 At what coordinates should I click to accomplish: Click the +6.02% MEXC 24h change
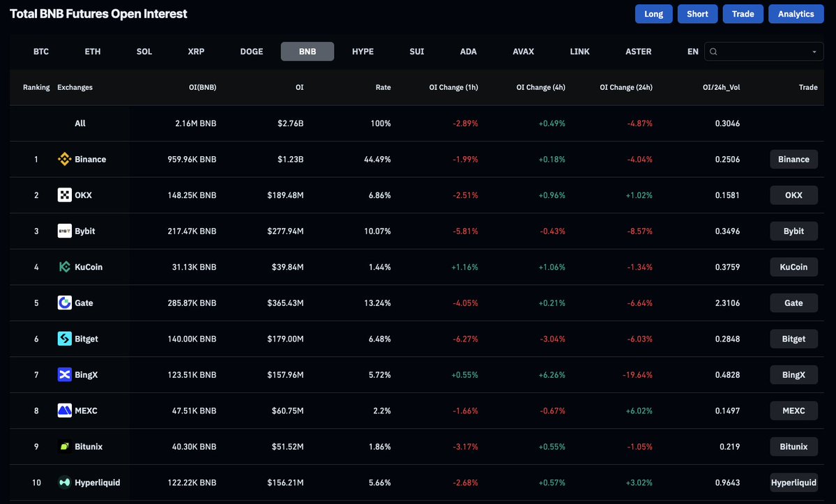pos(639,411)
